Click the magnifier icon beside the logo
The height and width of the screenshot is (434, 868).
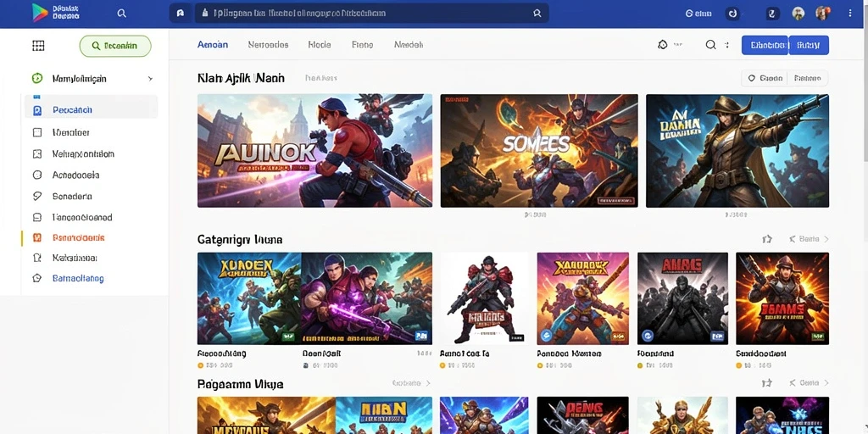[122, 14]
